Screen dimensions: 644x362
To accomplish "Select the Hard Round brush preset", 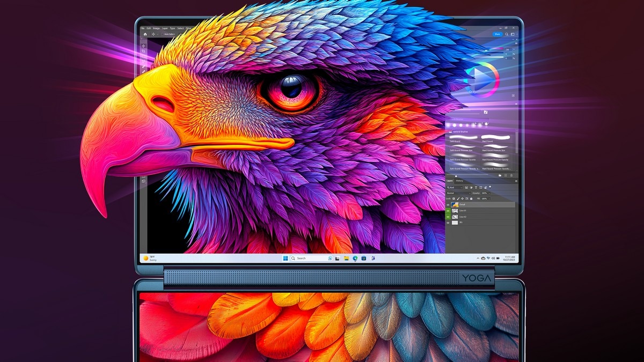I will coord(495,138).
